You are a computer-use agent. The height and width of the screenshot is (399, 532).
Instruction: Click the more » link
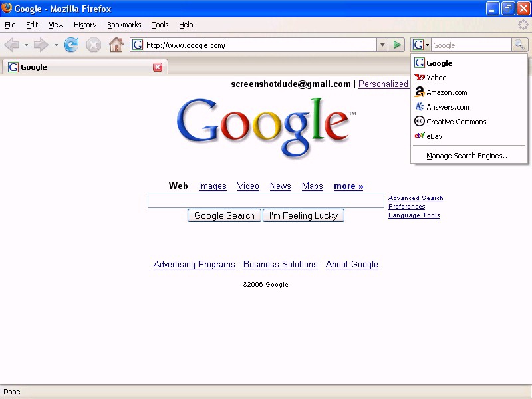click(x=348, y=186)
